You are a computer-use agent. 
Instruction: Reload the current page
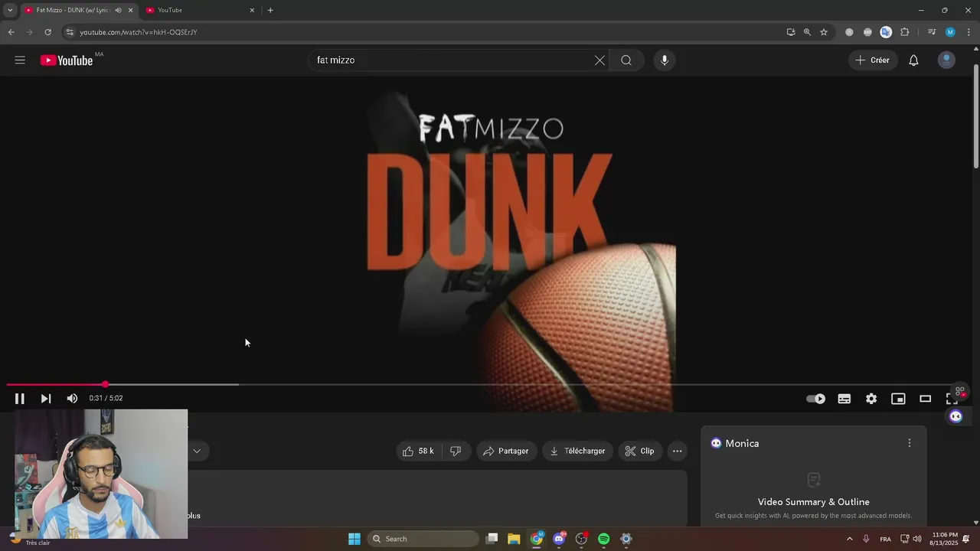click(x=47, y=32)
